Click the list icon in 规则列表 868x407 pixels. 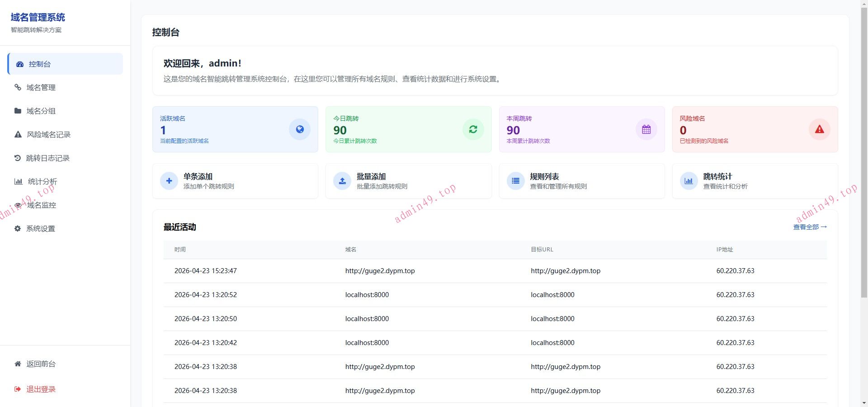click(515, 181)
